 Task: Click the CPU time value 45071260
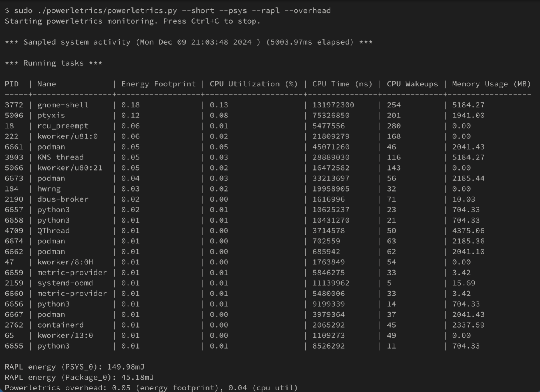331,147
